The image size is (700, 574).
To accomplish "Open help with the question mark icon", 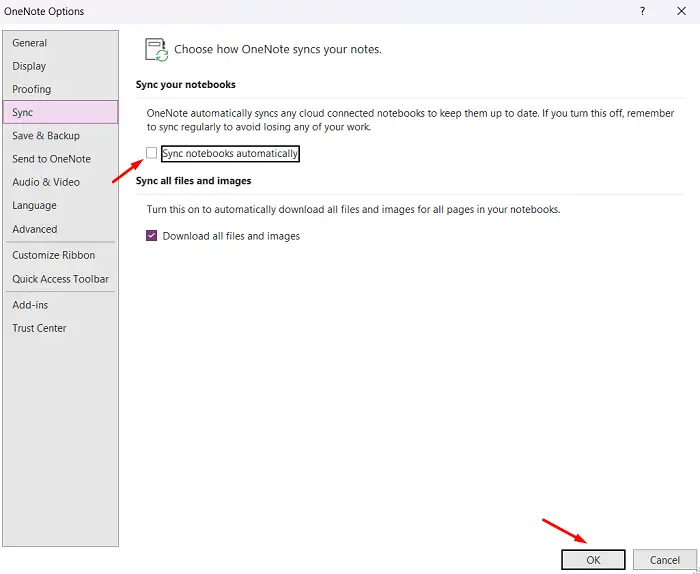I will [x=642, y=11].
